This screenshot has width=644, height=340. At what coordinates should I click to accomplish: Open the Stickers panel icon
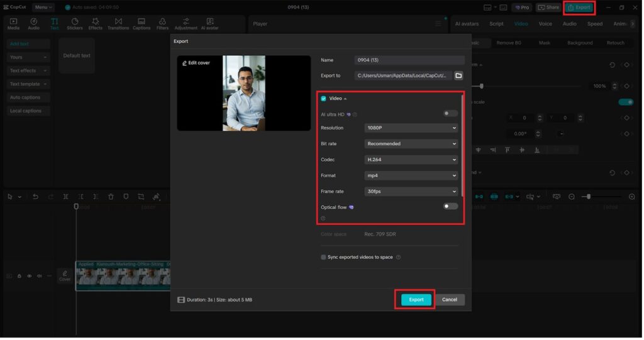tap(75, 23)
